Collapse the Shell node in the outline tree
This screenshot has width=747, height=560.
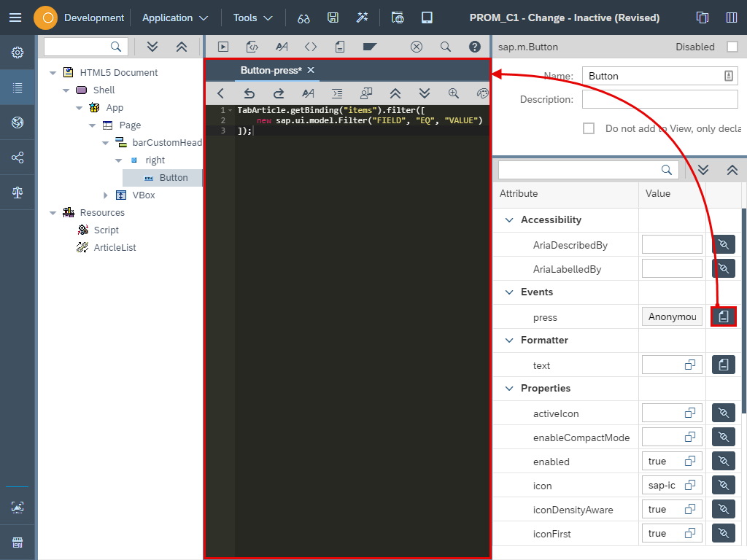(66, 89)
